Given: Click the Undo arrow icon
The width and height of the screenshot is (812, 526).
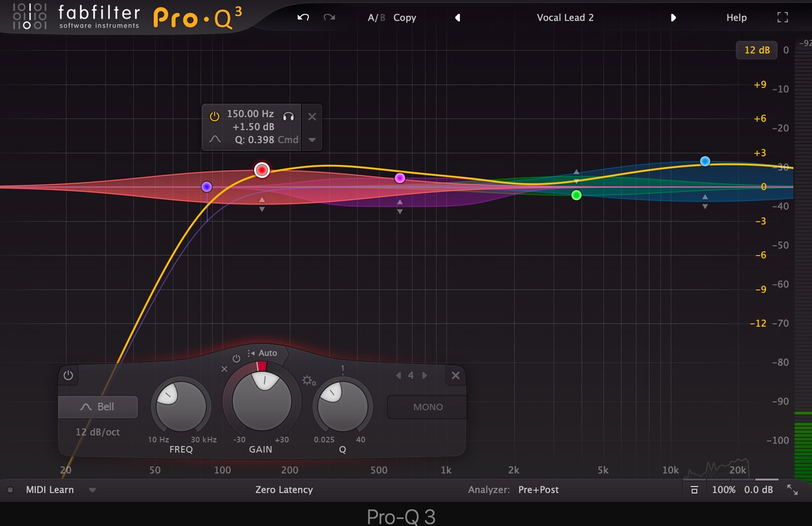Looking at the screenshot, I should tap(303, 17).
